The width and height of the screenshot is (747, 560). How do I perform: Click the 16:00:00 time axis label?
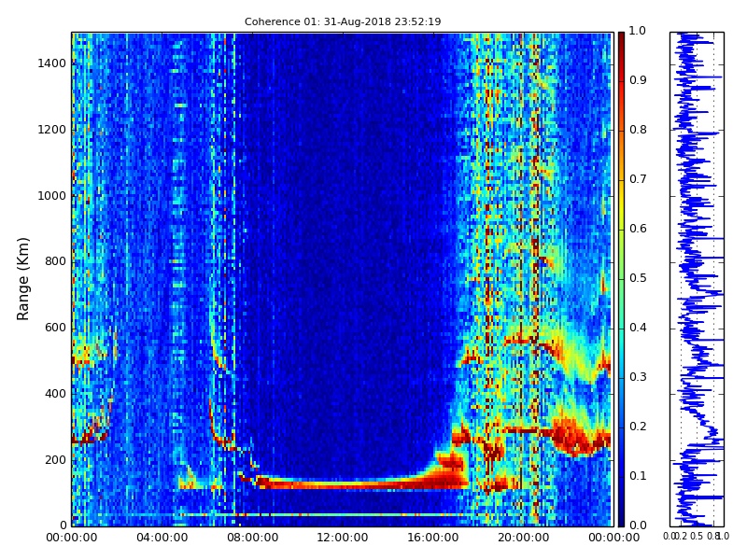coord(433,538)
